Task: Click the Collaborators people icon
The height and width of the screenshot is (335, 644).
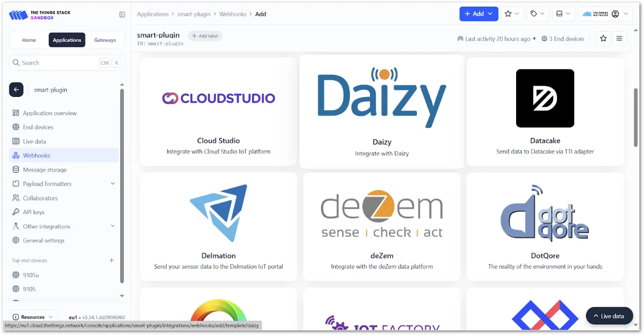Action: click(x=16, y=198)
